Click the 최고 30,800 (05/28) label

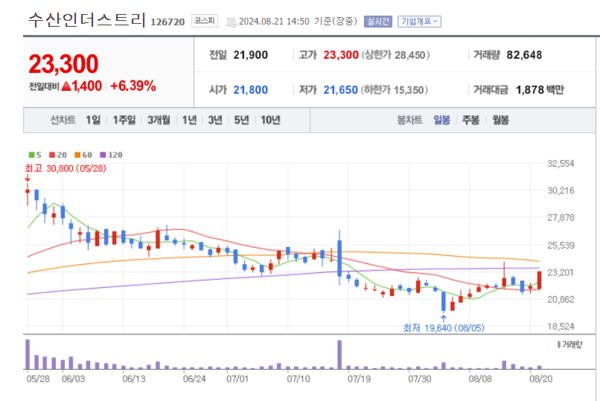(65, 168)
